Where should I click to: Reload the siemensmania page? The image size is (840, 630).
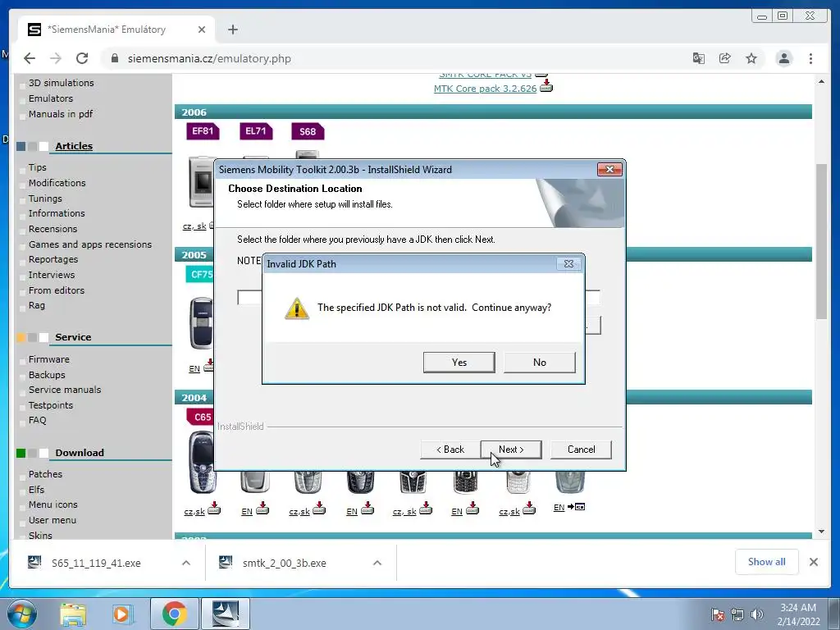(x=82, y=58)
